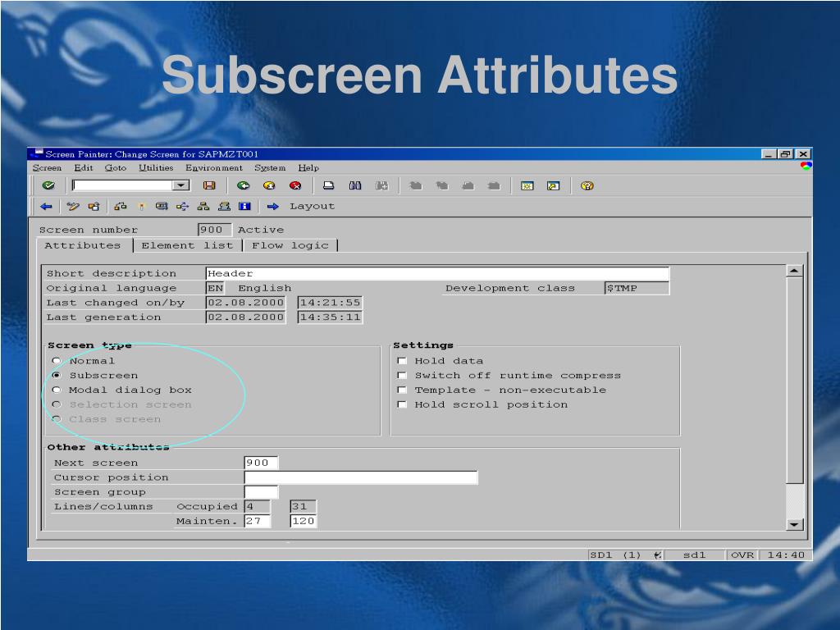Open the command field dropdown arrow
Viewport: 840px width, 630px height.
[x=181, y=185]
